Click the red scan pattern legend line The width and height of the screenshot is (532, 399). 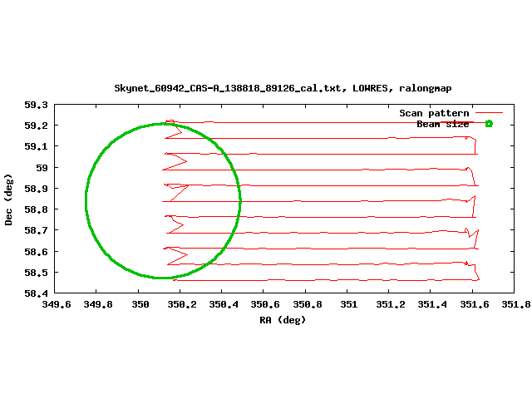[x=489, y=113]
